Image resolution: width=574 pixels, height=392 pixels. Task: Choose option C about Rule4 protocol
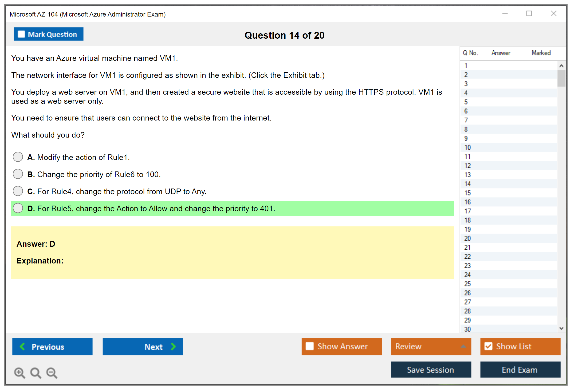[x=18, y=191]
